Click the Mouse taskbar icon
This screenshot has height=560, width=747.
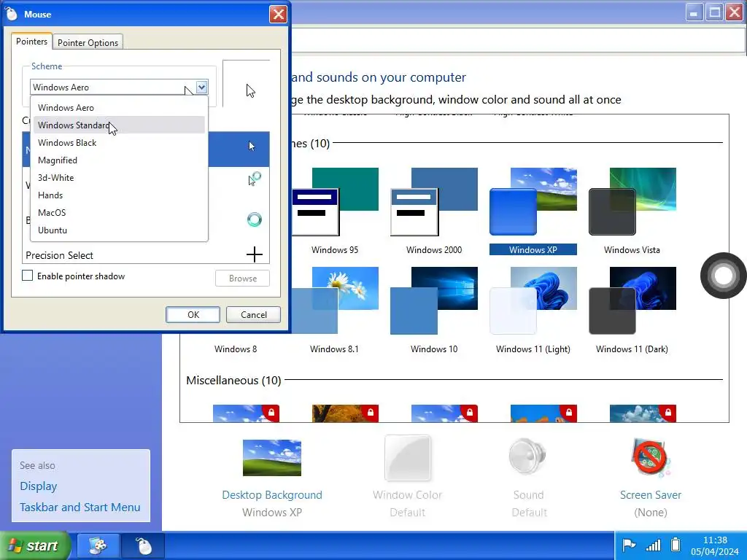[144, 545]
